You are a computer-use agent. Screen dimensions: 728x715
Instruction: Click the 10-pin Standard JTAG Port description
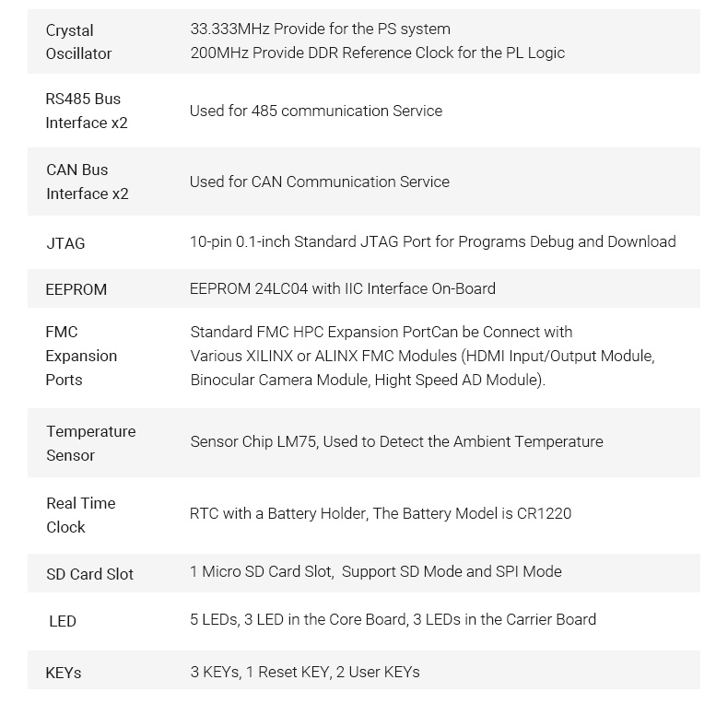click(x=432, y=241)
